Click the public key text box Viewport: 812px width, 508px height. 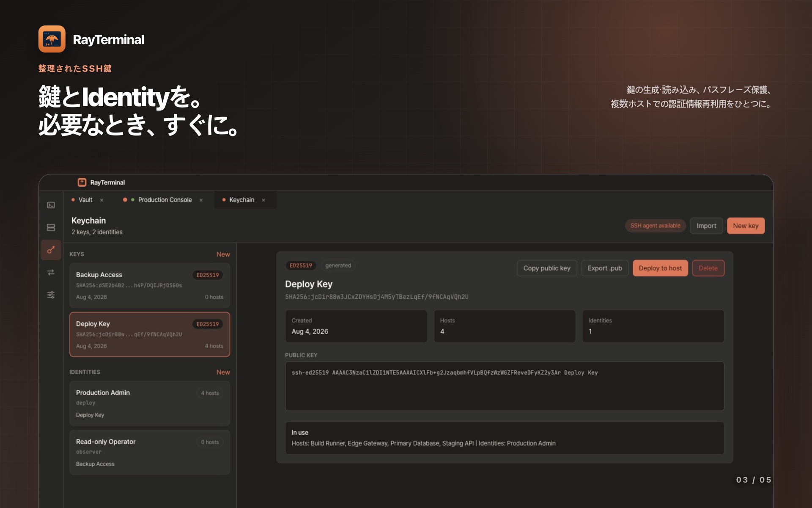[505, 386]
